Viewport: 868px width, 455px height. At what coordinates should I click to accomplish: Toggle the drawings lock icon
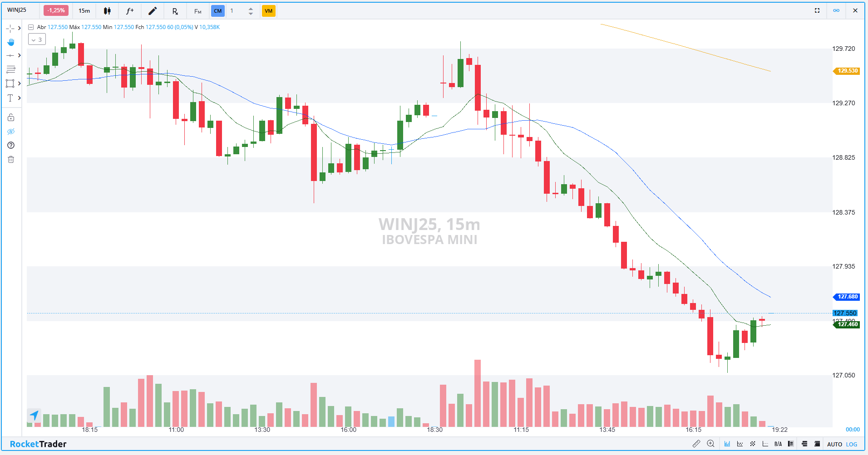[11, 117]
